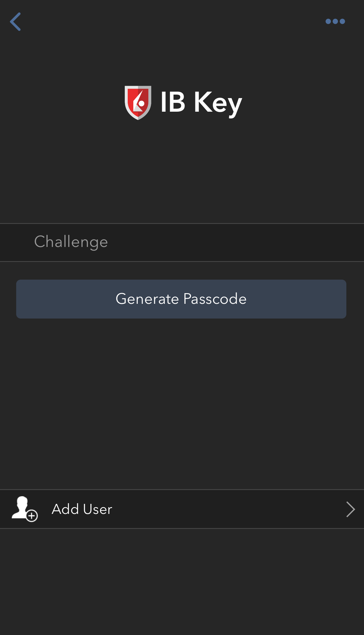The image size is (364, 635).
Task: Tap the plus badge on user icon
Action: [x=31, y=516]
